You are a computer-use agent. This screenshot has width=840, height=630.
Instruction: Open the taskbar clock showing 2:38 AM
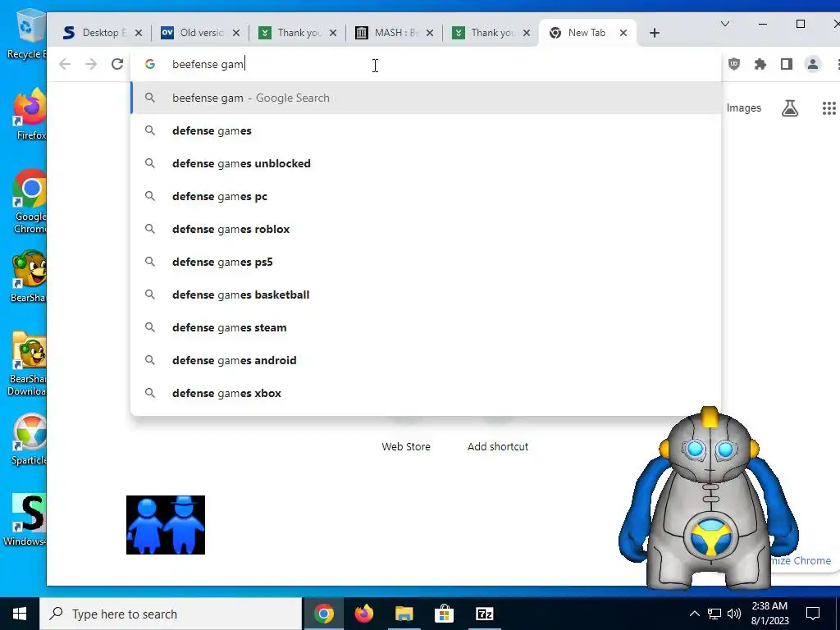pos(769,614)
